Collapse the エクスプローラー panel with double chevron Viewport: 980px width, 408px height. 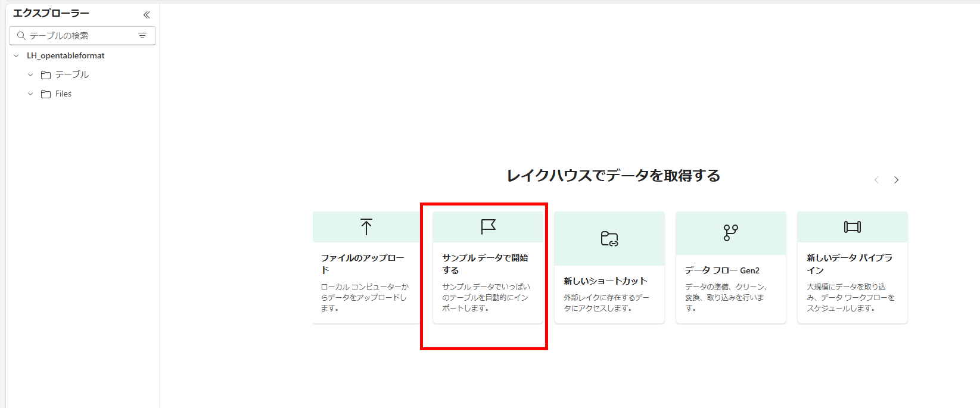(147, 15)
